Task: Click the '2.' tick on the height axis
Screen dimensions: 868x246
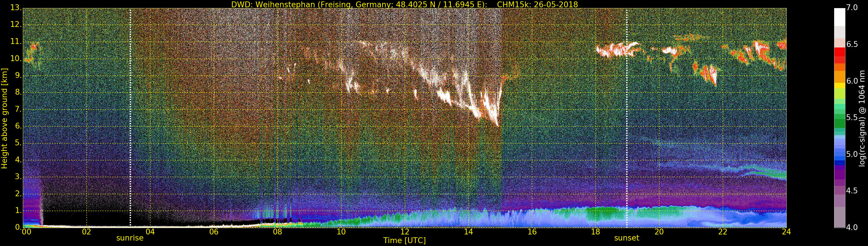Action: click(18, 194)
